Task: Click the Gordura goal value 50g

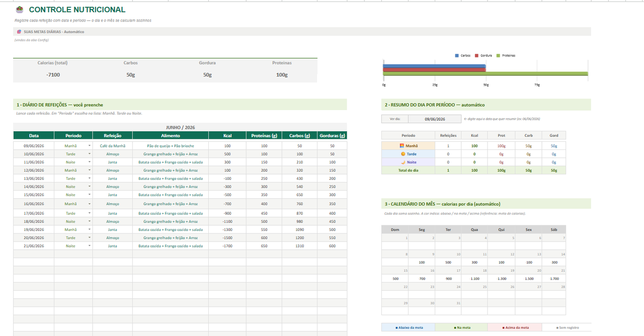Action: point(207,74)
